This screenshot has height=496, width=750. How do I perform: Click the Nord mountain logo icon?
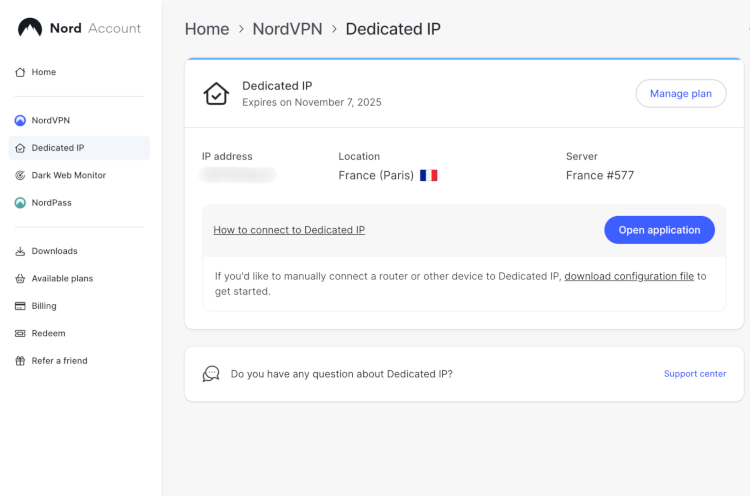click(x=30, y=28)
